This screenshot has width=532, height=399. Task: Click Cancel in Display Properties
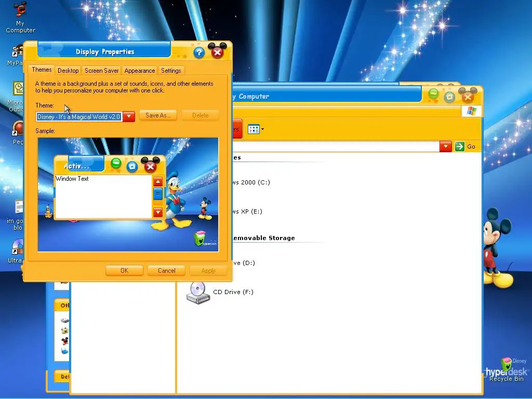(x=166, y=270)
